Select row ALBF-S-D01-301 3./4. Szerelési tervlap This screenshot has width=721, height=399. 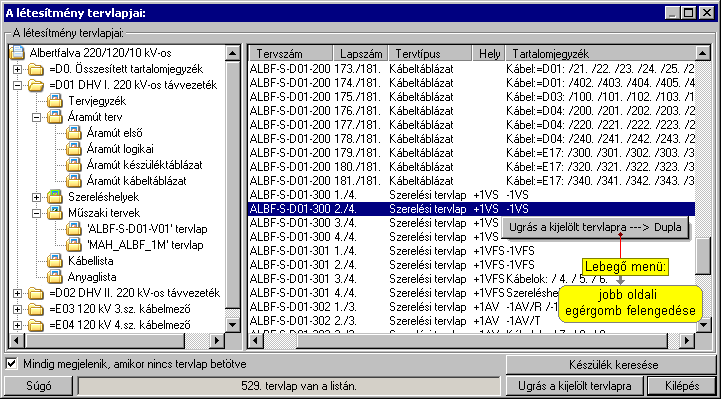471,279
